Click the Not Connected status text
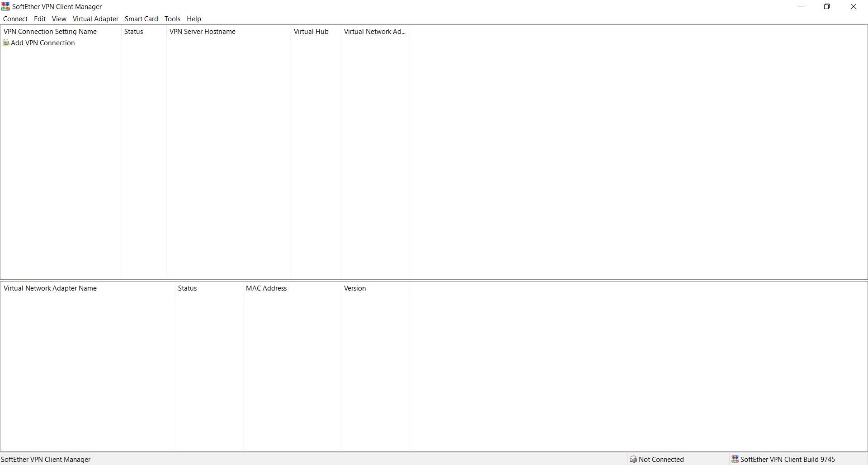This screenshot has height=465, width=868. [661, 460]
